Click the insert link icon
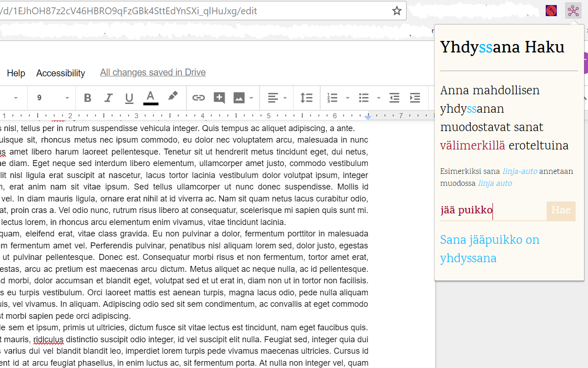Viewport: 588px width, 368px height. (x=198, y=98)
